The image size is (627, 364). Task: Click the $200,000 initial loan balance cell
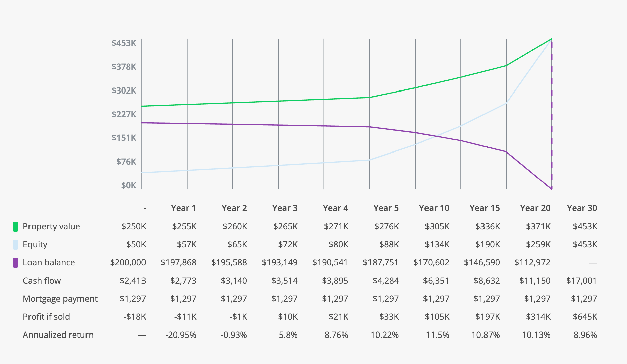point(128,262)
